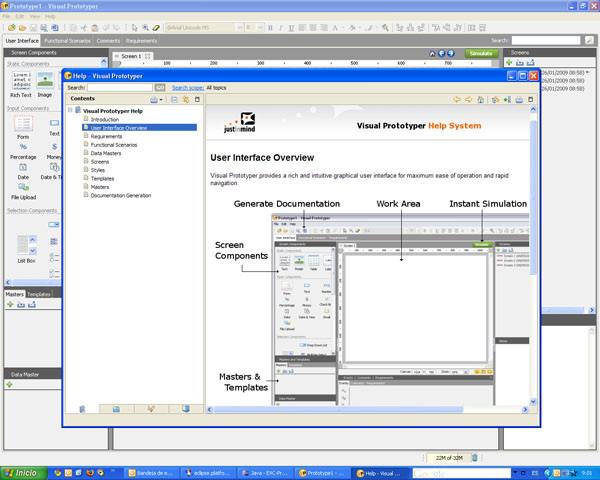Open font name dropdown in toolbar
Screen dimensions: 600x480
[239, 28]
